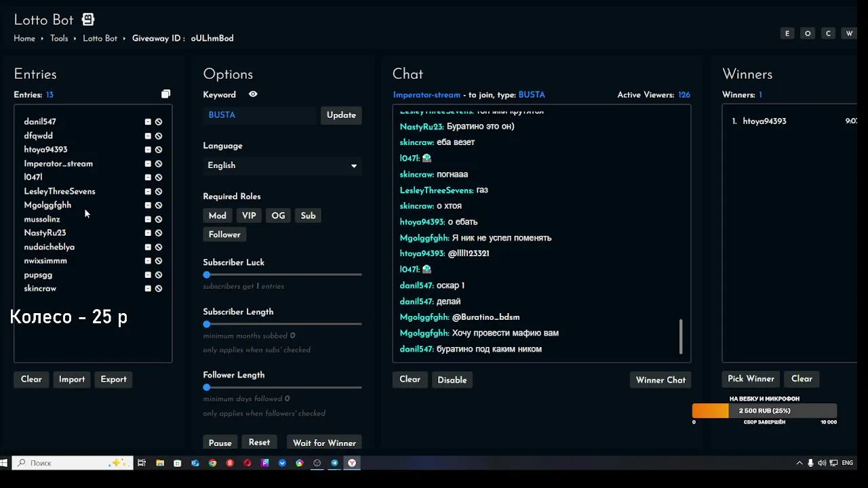Ban pupsgg using the circle-slash icon
The height and width of the screenshot is (488, 868).
click(x=159, y=275)
